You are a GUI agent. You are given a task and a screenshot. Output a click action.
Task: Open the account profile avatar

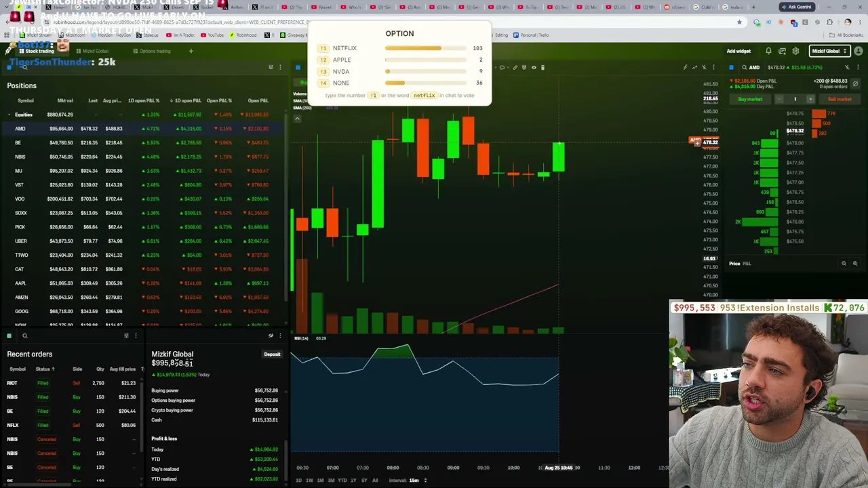(x=857, y=51)
